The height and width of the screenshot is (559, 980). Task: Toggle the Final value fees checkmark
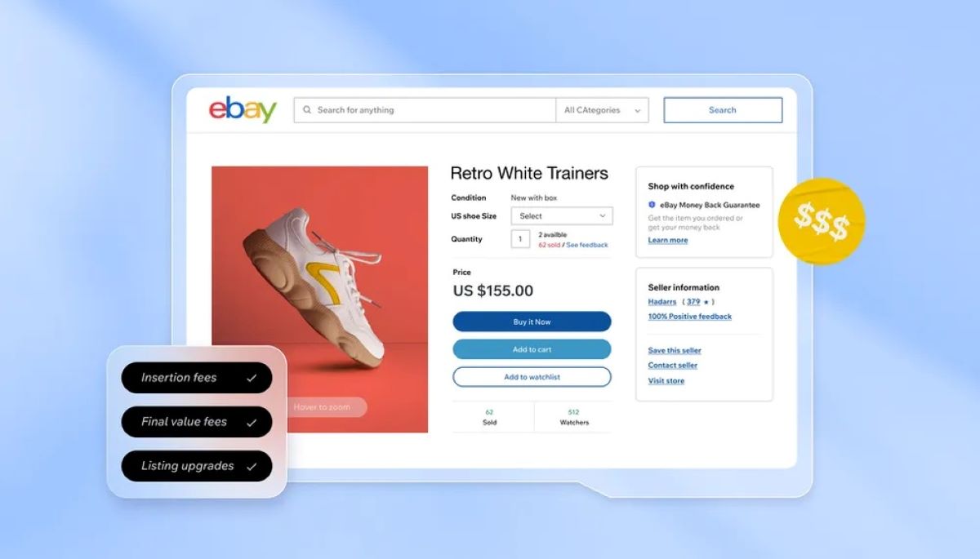pyautogui.click(x=252, y=422)
